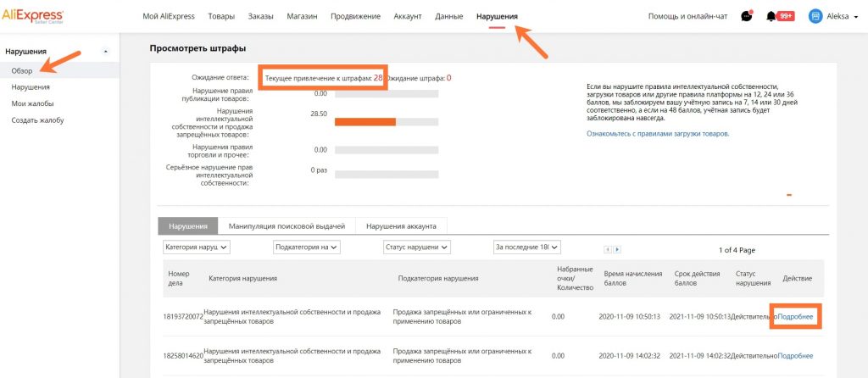868x378 pixels.
Task: Click case number 18193720072
Action: coord(183,317)
